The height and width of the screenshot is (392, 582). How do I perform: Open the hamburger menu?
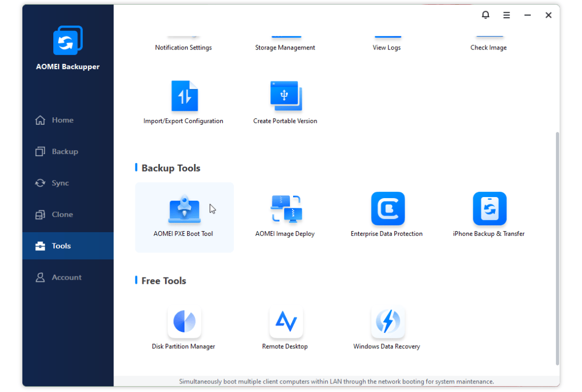coord(506,15)
